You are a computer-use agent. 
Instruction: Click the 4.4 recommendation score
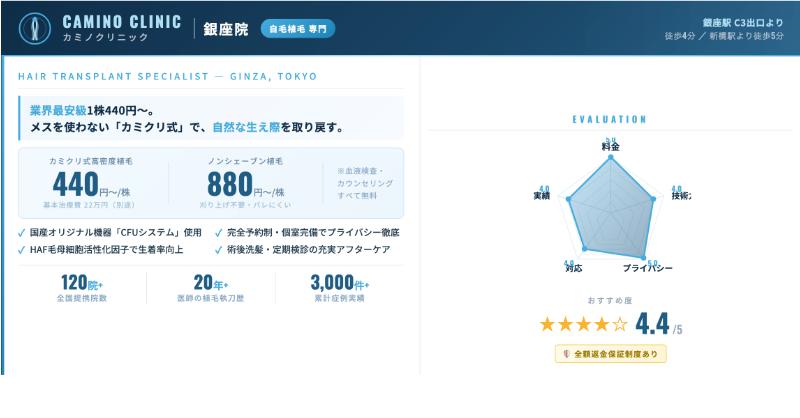pos(653,323)
